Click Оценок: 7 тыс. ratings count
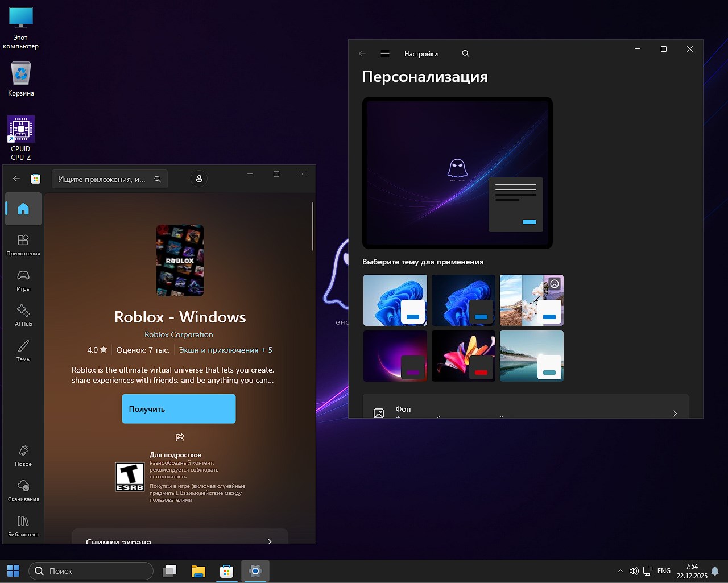The image size is (728, 583). pos(143,350)
